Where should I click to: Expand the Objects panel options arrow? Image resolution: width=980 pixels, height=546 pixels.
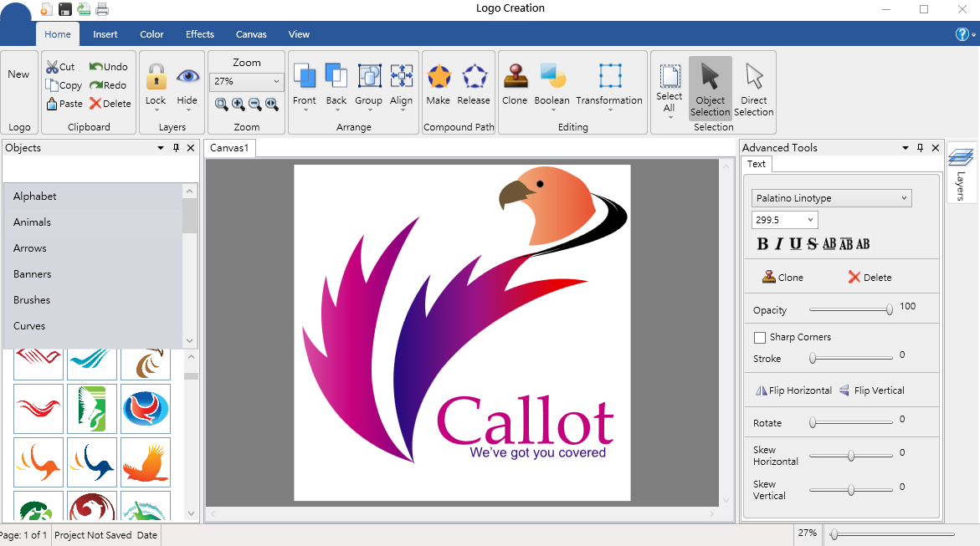[x=161, y=148]
